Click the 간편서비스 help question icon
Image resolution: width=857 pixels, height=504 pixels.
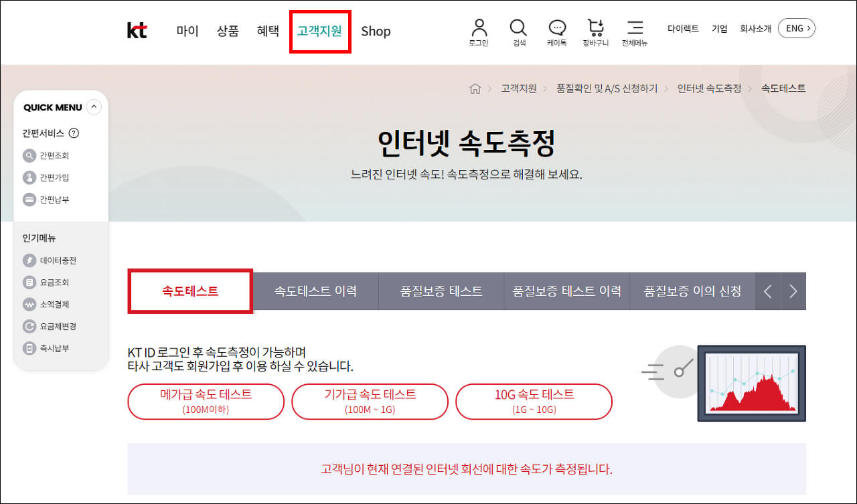pos(74,133)
